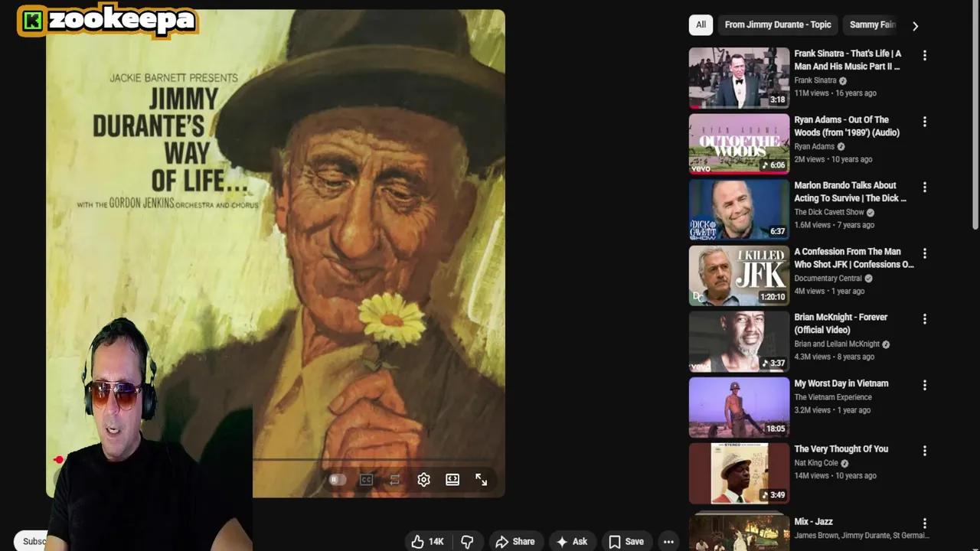This screenshot has height=551, width=980.
Task: Open options for JFK confession video
Action: pos(925,253)
